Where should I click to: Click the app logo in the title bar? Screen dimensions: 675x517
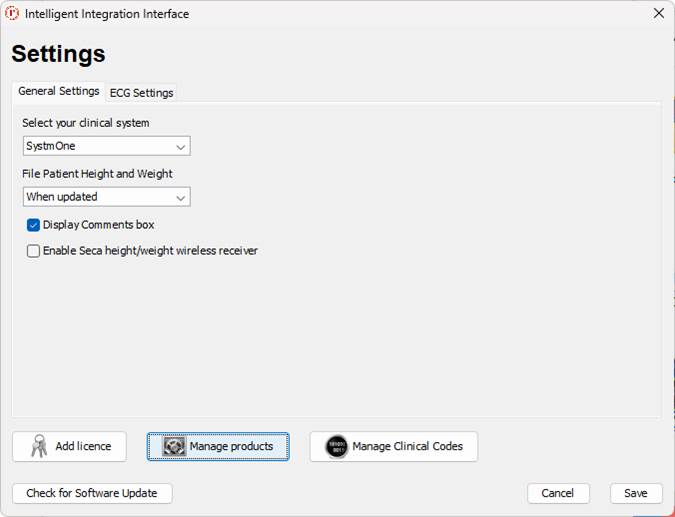click(x=12, y=13)
